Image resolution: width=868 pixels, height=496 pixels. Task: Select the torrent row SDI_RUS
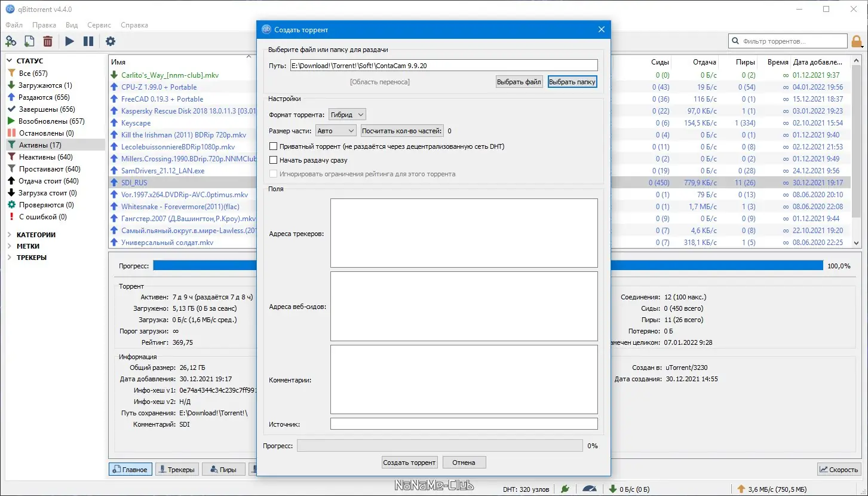[134, 183]
